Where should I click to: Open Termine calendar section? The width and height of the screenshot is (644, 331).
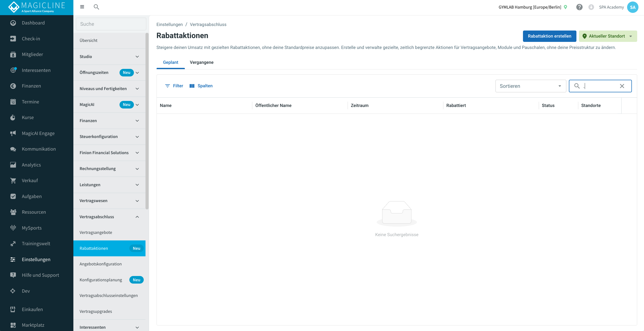pos(37,102)
